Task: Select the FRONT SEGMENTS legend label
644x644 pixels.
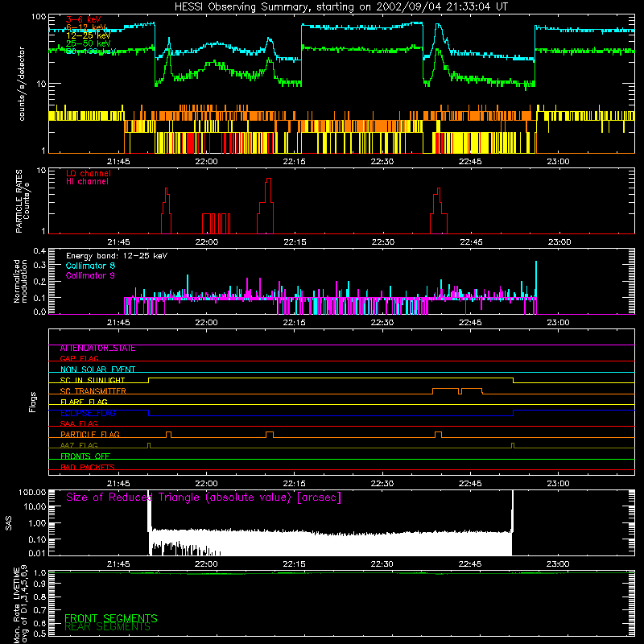Action: tap(111, 618)
